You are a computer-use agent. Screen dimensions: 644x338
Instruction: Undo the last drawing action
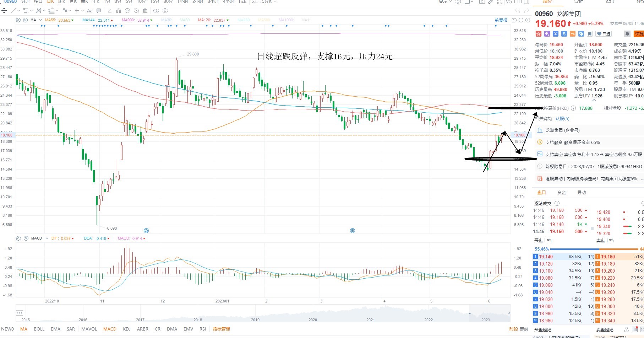coord(517,11)
